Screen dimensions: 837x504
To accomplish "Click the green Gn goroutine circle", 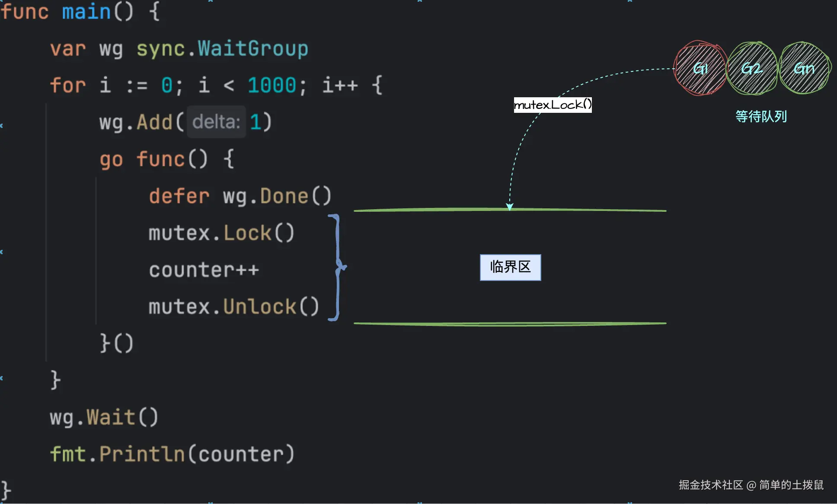I will click(x=804, y=68).
